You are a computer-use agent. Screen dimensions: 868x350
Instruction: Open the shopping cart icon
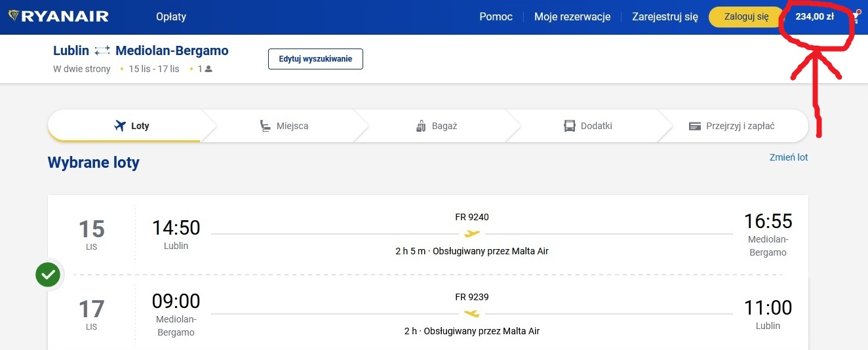pyautogui.click(x=856, y=17)
